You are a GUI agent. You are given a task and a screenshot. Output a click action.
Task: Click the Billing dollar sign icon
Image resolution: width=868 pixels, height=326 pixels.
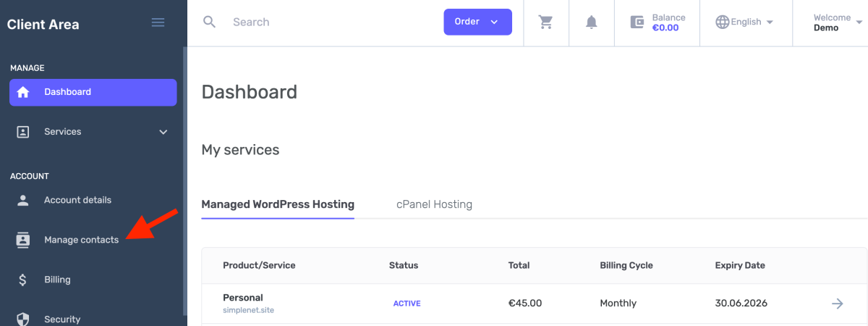pyautogui.click(x=23, y=280)
